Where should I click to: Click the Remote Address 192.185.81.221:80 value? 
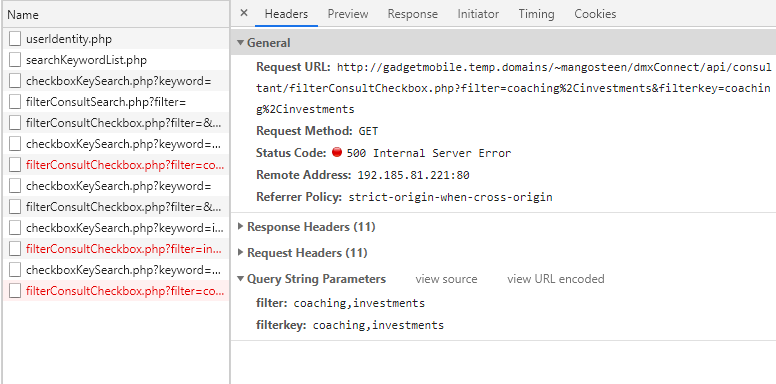413,175
